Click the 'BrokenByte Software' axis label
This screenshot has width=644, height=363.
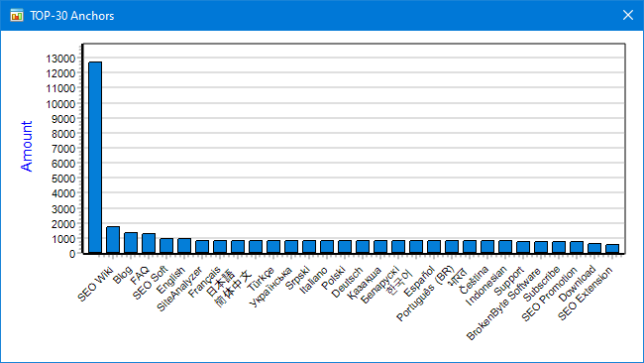coord(504,304)
